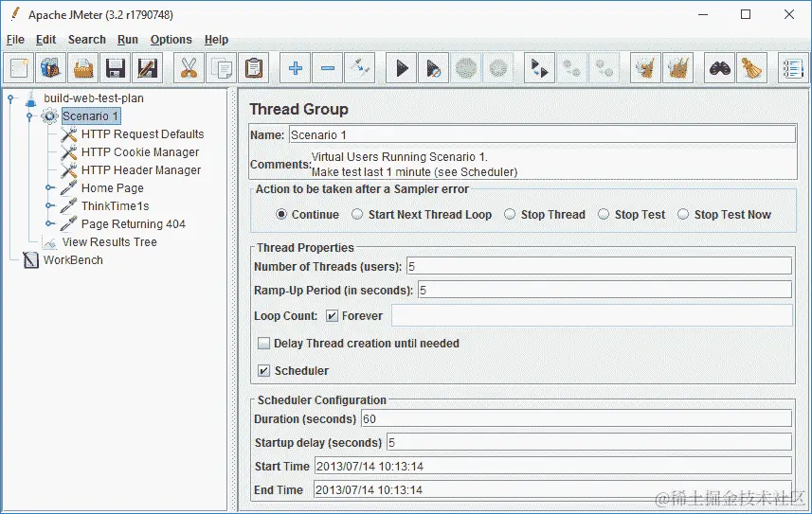Open the Options menu
The width and height of the screenshot is (812, 514).
(171, 40)
